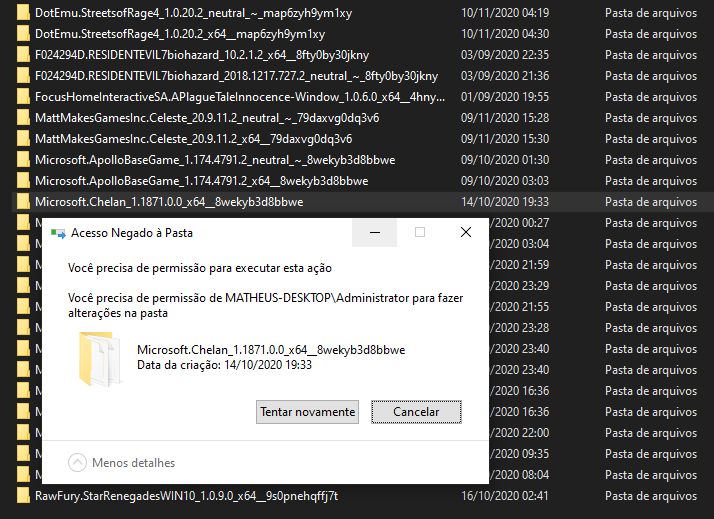Select DotEmu.StreetsofRage4_1.0.20.2_neutral folder name
This screenshot has width=714, height=519.
[194, 13]
